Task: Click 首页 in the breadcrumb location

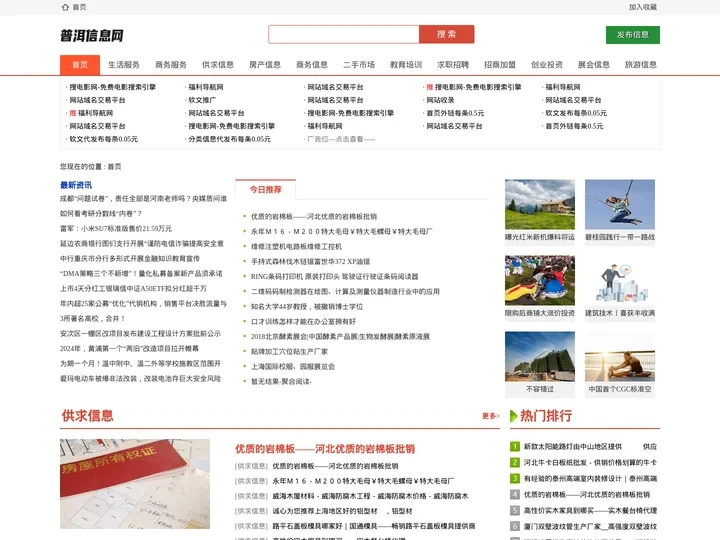Action: pyautogui.click(x=114, y=167)
